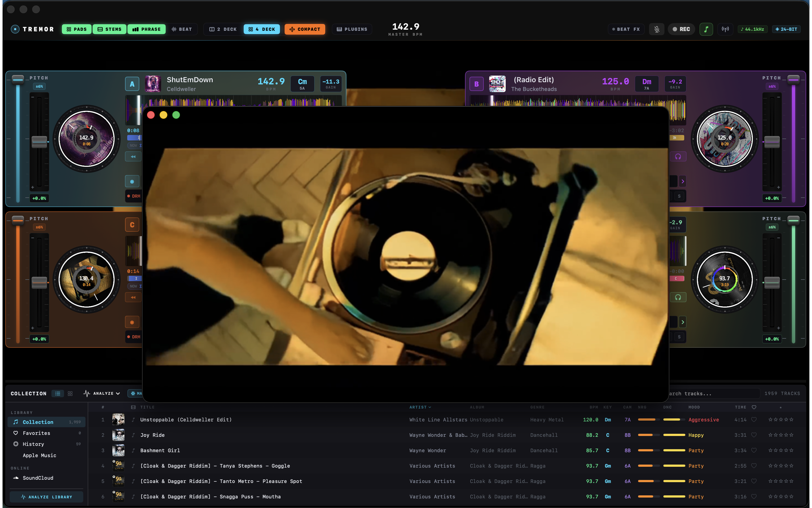Enable BEAT FX
Screen dimensions: 812x508
pyautogui.click(x=626, y=29)
